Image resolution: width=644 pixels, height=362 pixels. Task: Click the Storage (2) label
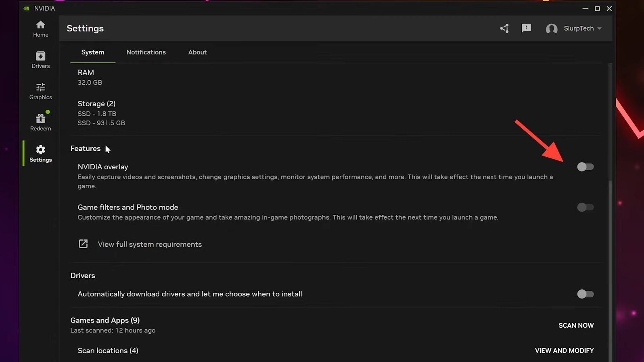(x=96, y=104)
